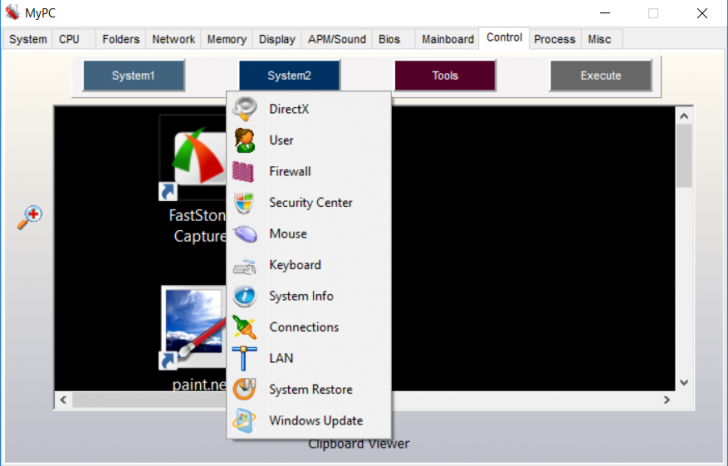This screenshot has height=466, width=728.
Task: Select the Windows Update menu entry
Action: pyautogui.click(x=309, y=420)
